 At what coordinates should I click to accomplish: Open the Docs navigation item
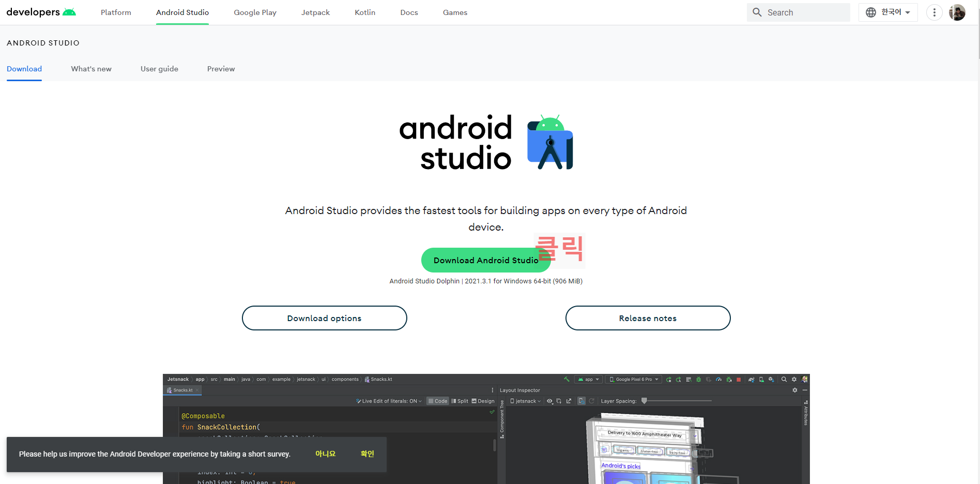pyautogui.click(x=409, y=12)
